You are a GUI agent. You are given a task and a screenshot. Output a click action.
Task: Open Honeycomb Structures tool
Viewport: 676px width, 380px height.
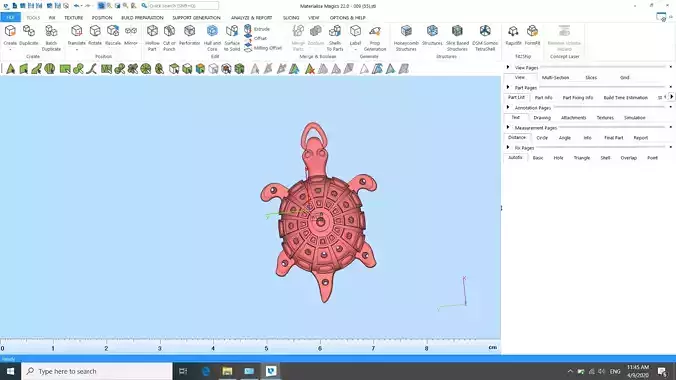click(406, 37)
